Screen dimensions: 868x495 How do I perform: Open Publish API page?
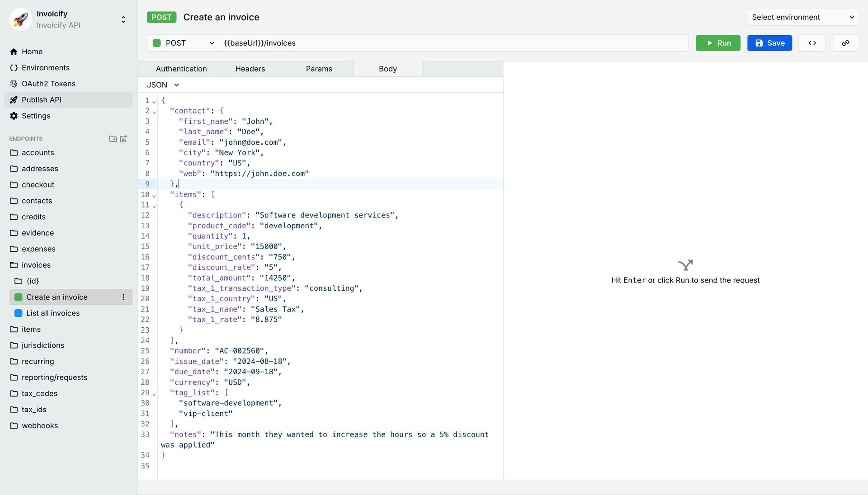pos(69,100)
